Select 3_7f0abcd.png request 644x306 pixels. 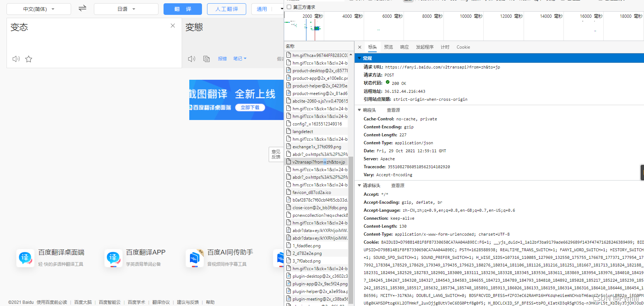click(x=316, y=261)
